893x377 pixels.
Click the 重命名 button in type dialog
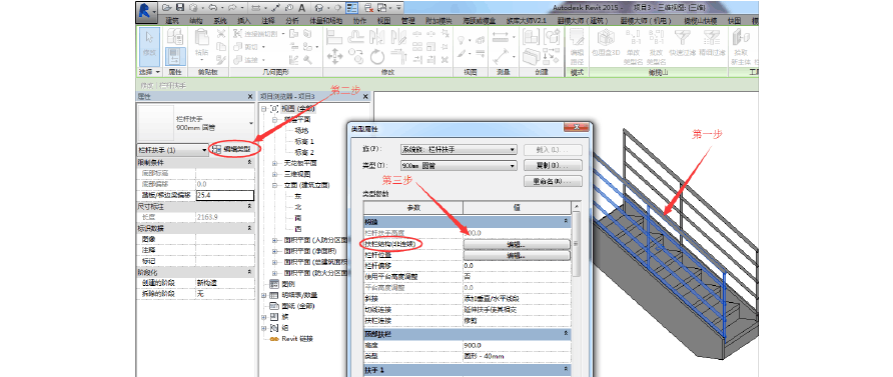tap(553, 181)
